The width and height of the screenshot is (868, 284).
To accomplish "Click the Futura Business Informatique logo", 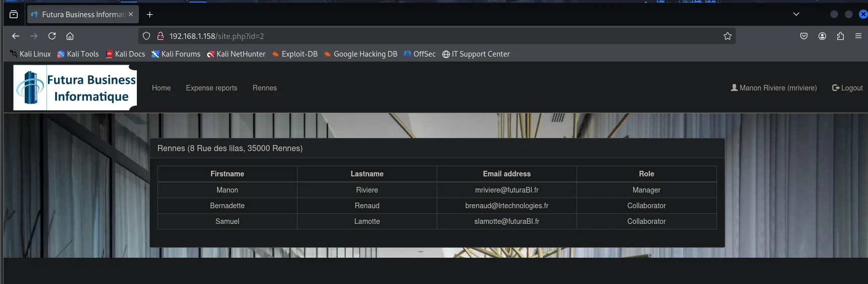I will [75, 87].
